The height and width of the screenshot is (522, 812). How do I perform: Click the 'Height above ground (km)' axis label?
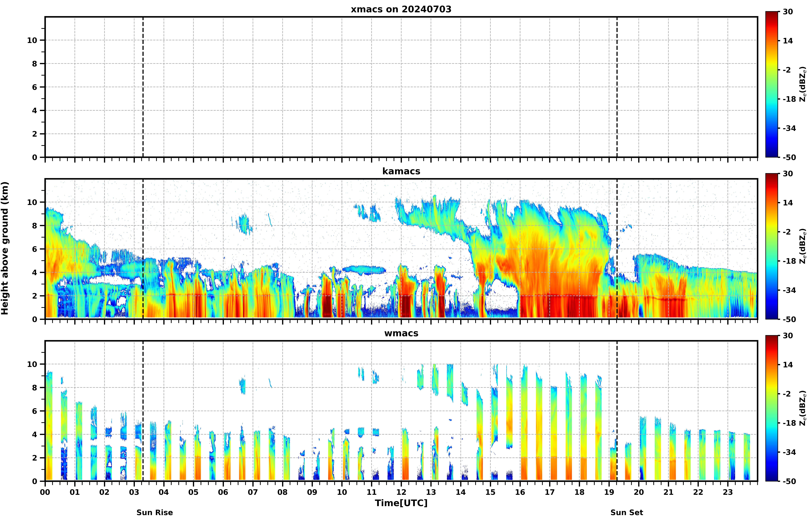(x=5, y=248)
